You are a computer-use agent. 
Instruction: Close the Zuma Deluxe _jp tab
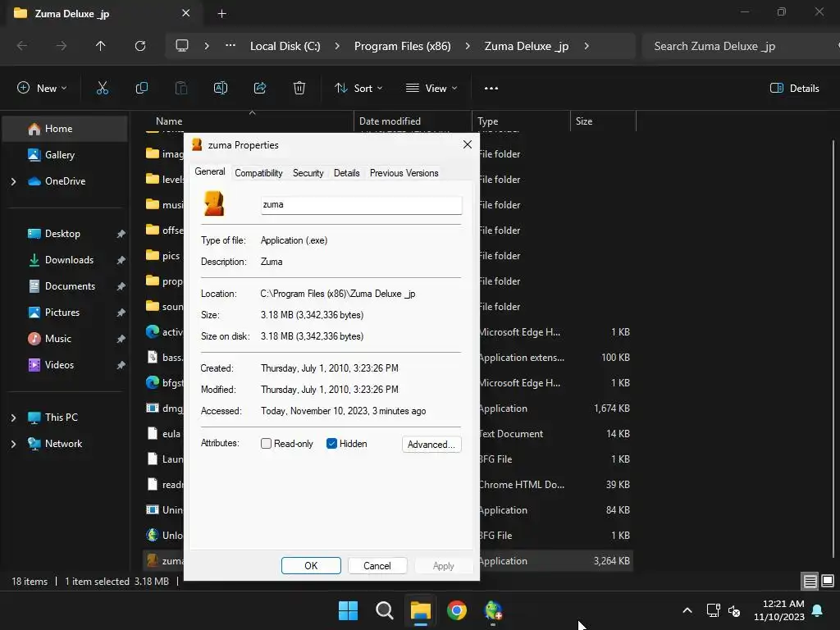186,13
